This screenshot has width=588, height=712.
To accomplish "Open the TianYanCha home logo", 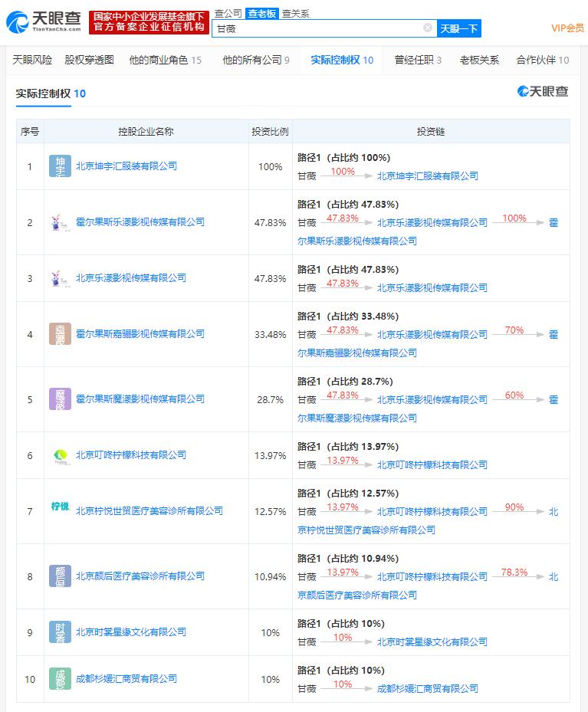I will coord(44,21).
